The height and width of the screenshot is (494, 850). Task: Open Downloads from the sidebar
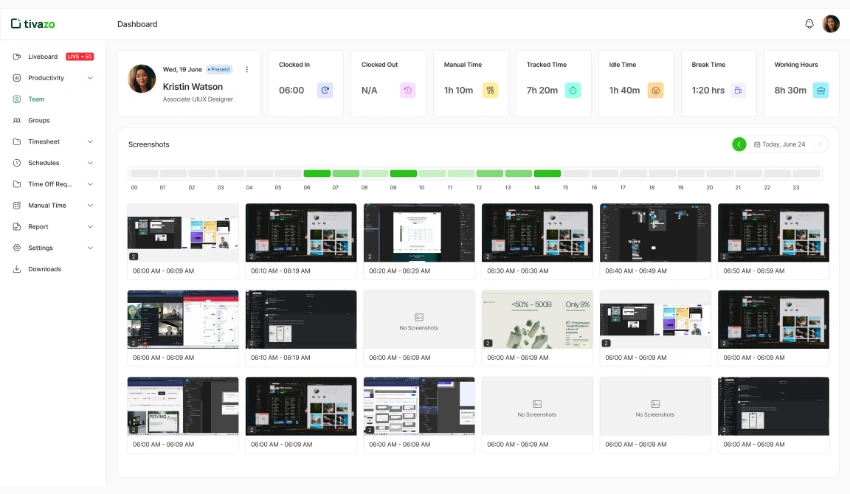[44, 269]
